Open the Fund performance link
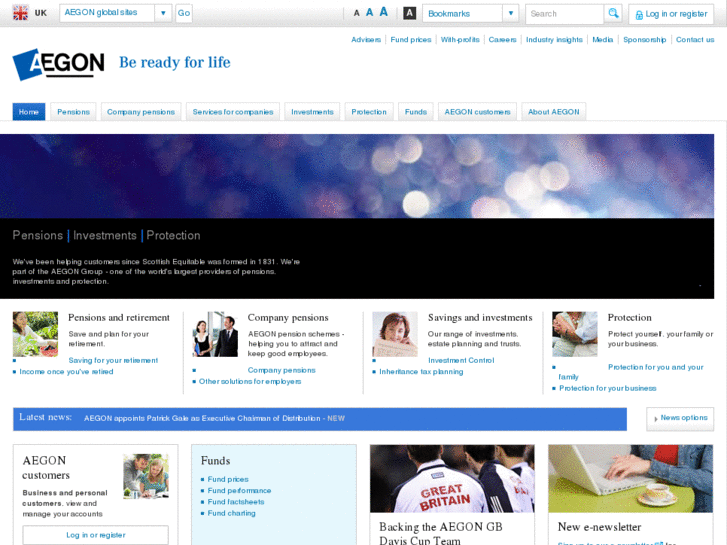The image size is (727, 545). point(239,490)
